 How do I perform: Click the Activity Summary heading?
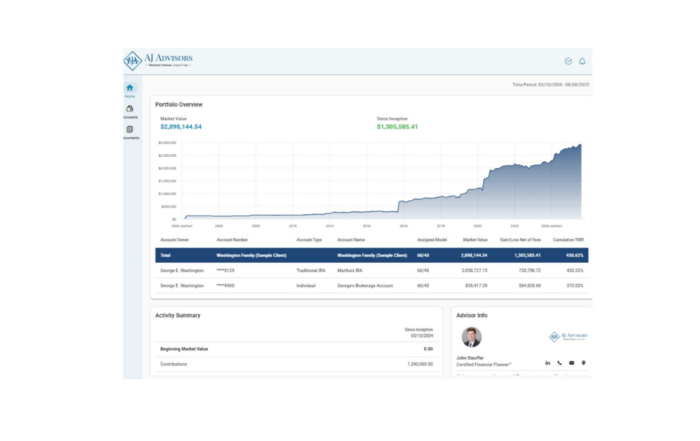[178, 315]
